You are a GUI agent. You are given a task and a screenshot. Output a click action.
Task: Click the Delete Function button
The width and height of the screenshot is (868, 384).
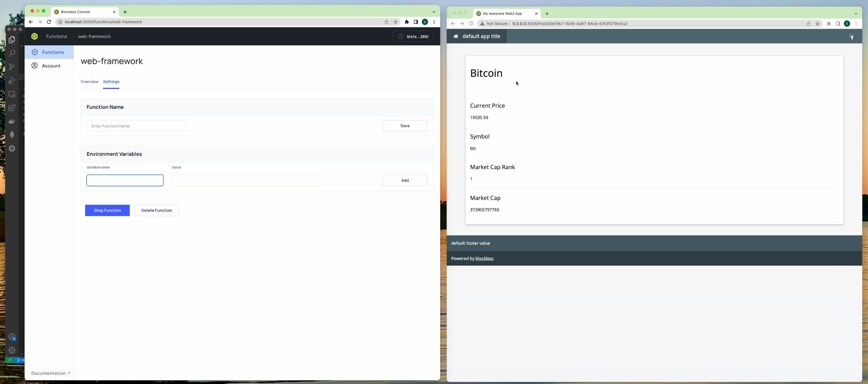click(x=157, y=210)
